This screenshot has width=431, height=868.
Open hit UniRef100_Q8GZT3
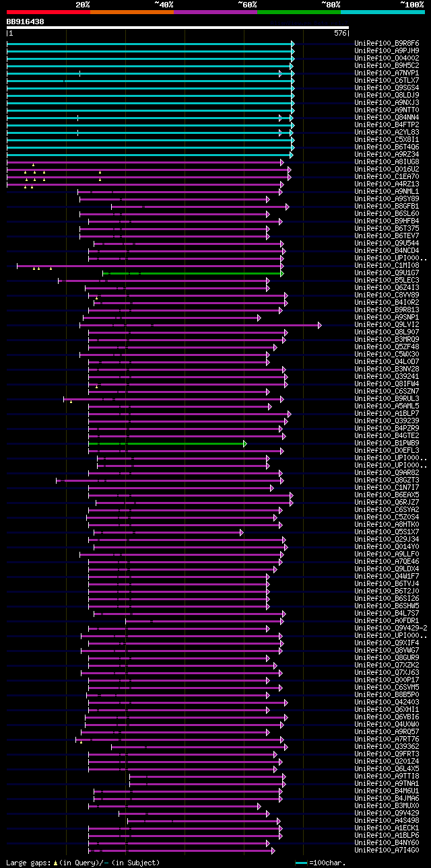[387, 480]
